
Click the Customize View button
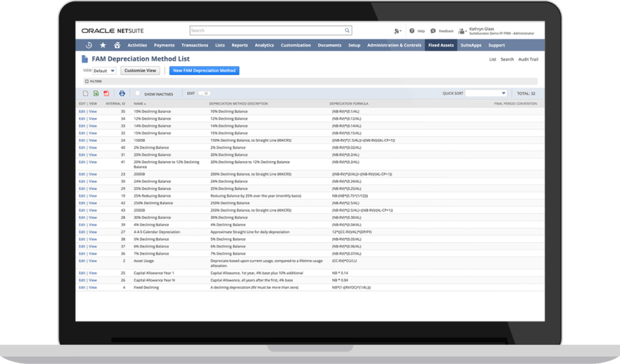tap(140, 71)
